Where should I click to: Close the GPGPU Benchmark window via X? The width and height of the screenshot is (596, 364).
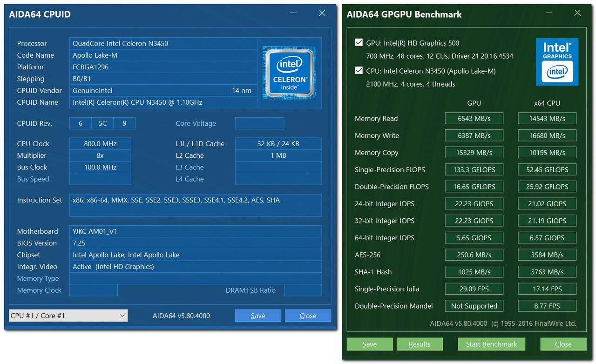(577, 13)
